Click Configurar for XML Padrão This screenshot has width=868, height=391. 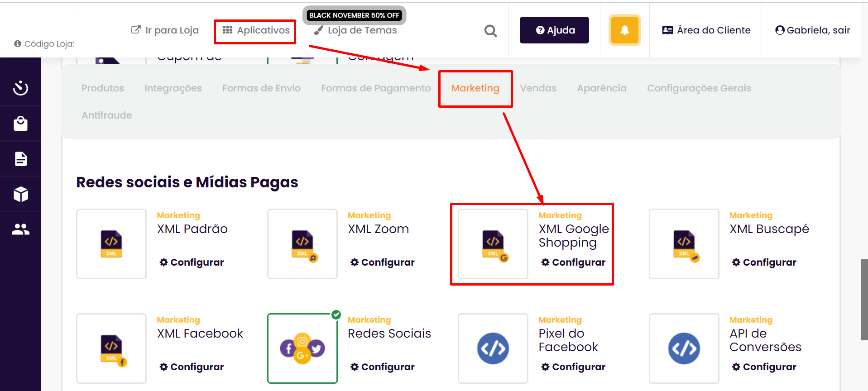click(x=192, y=262)
